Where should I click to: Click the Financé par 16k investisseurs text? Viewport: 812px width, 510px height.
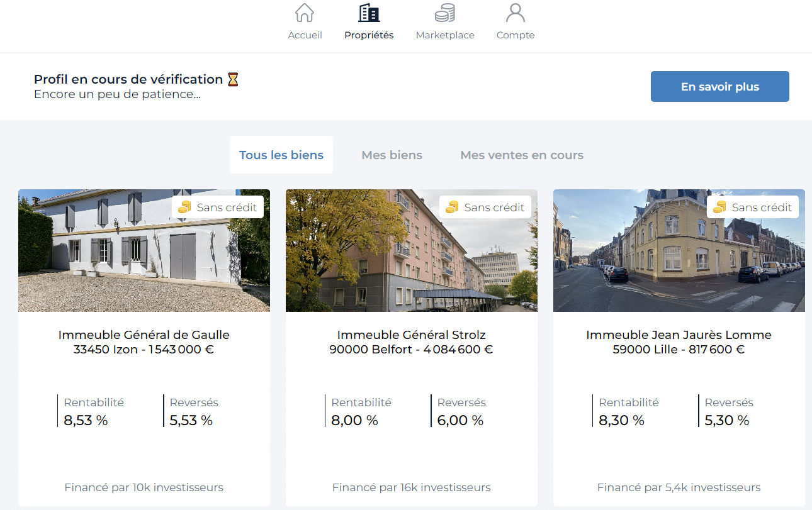[x=412, y=487]
